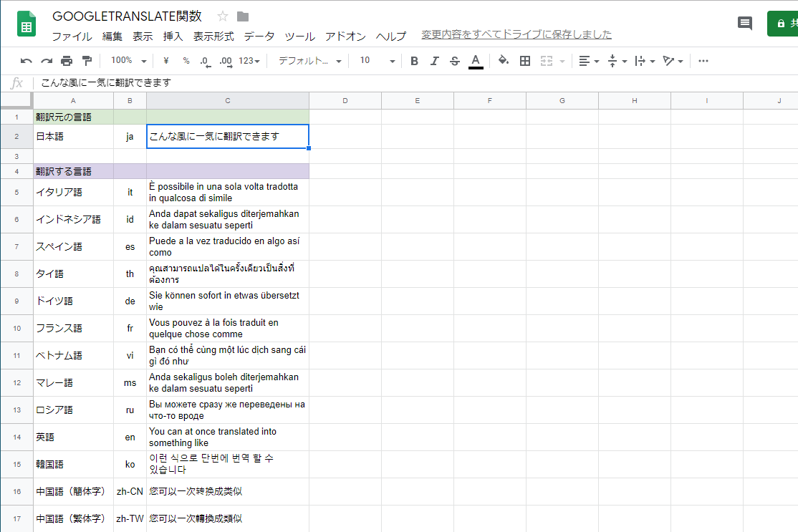
Task: Open the print dialog
Action: tap(65, 61)
